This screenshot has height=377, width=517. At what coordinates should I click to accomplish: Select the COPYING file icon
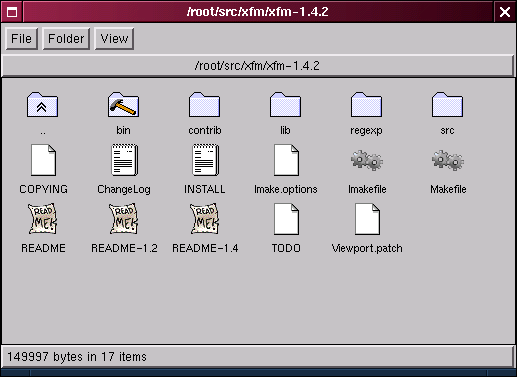coord(43,160)
